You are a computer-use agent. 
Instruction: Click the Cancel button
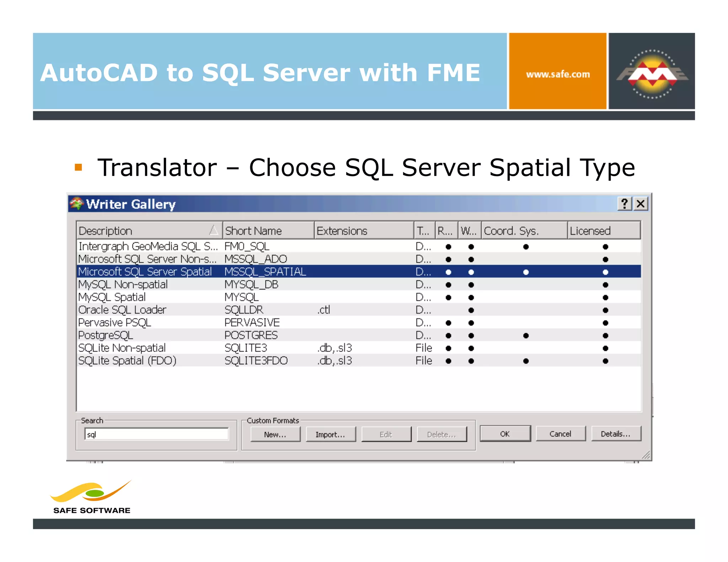coord(561,433)
